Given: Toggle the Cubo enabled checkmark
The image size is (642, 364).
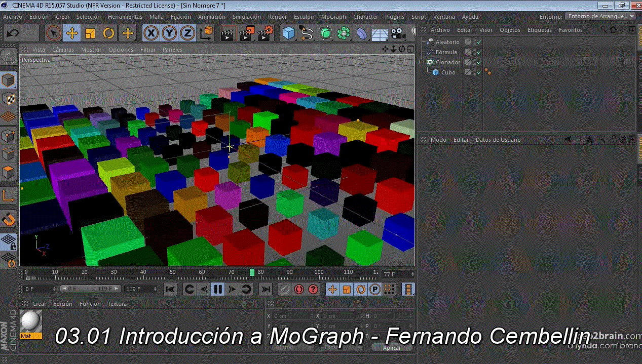Looking at the screenshot, I should point(479,72).
